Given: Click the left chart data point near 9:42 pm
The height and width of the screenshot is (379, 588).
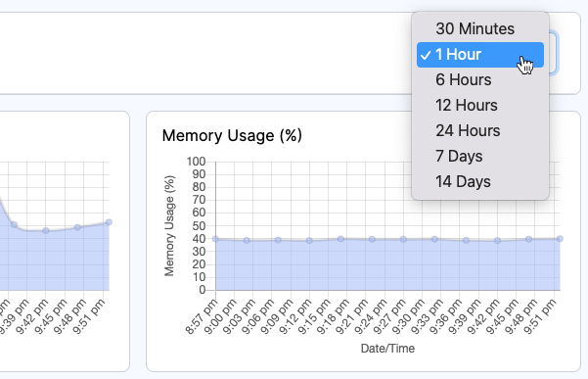Looking at the screenshot, I should point(46,230).
